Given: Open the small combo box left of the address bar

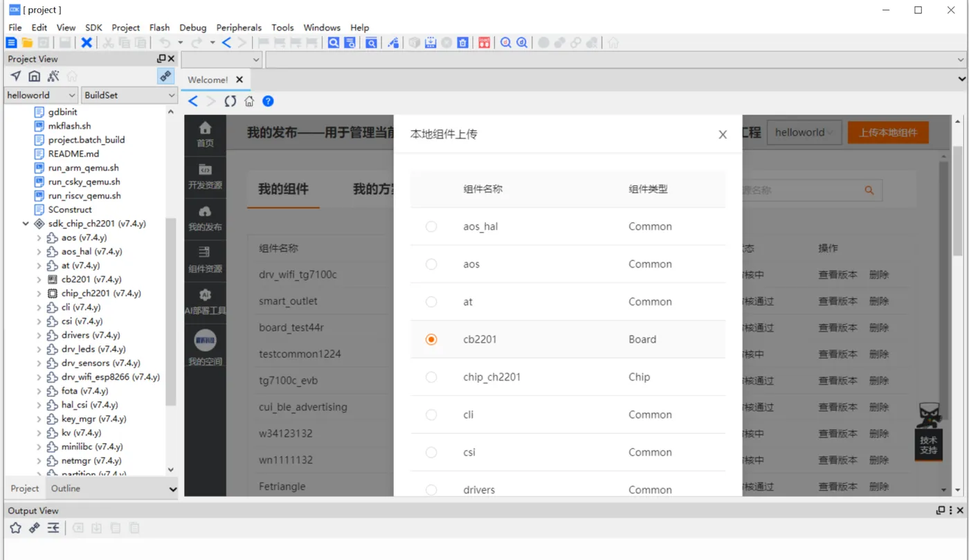Looking at the screenshot, I should [221, 60].
